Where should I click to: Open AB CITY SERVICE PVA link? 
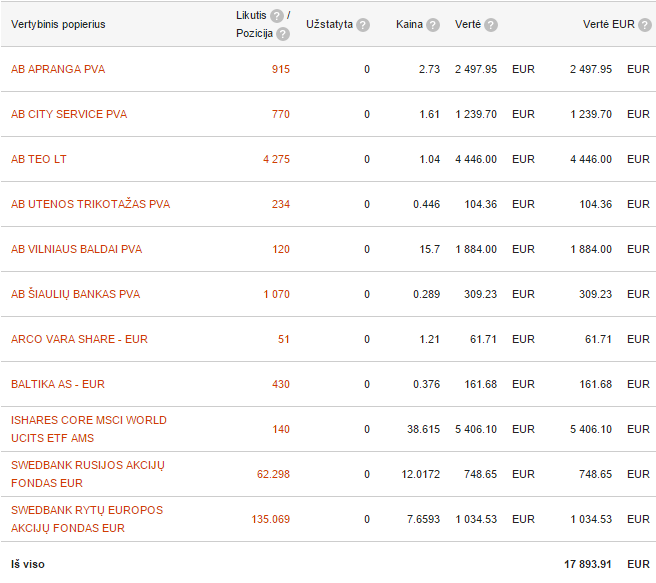[69, 114]
